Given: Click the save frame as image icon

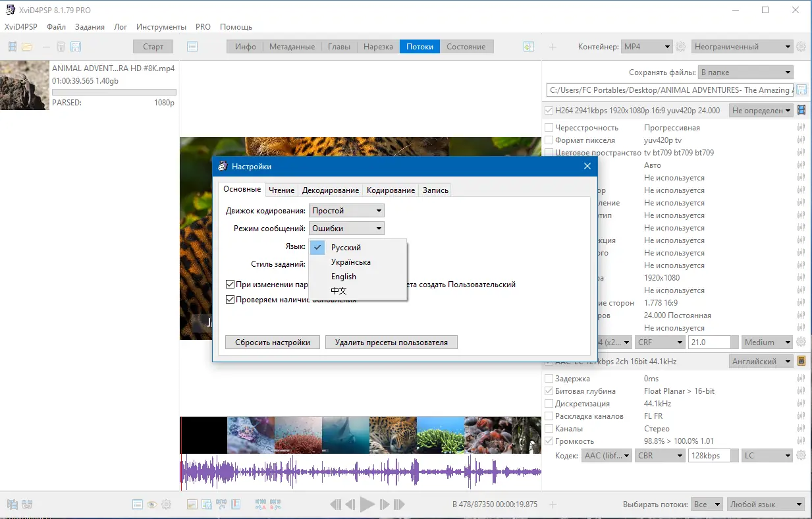Looking at the screenshot, I should click(x=206, y=504).
